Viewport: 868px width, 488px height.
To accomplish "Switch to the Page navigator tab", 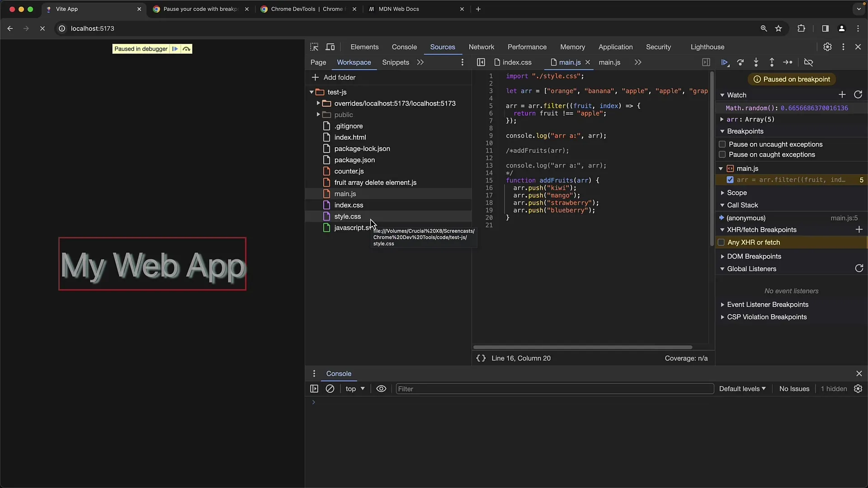I will tap(318, 62).
